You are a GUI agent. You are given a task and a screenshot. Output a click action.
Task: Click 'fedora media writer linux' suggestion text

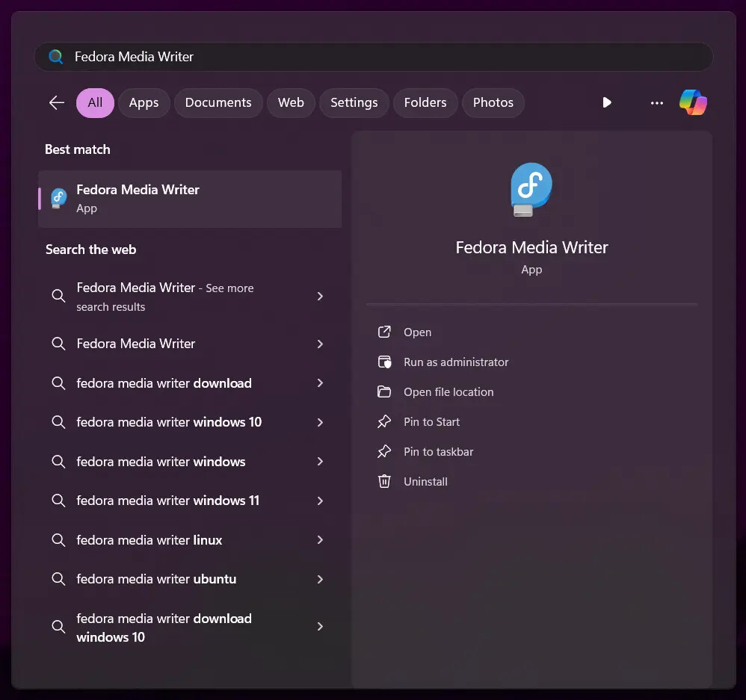pyautogui.click(x=149, y=540)
